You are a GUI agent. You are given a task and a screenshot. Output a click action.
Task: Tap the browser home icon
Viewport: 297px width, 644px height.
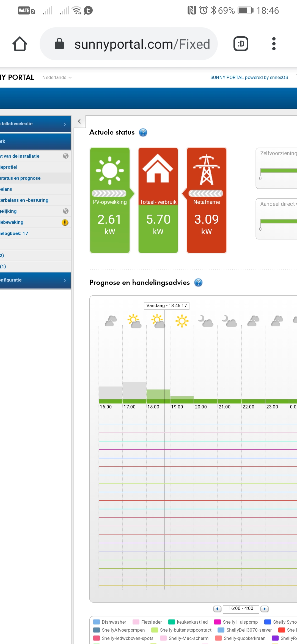tap(20, 44)
